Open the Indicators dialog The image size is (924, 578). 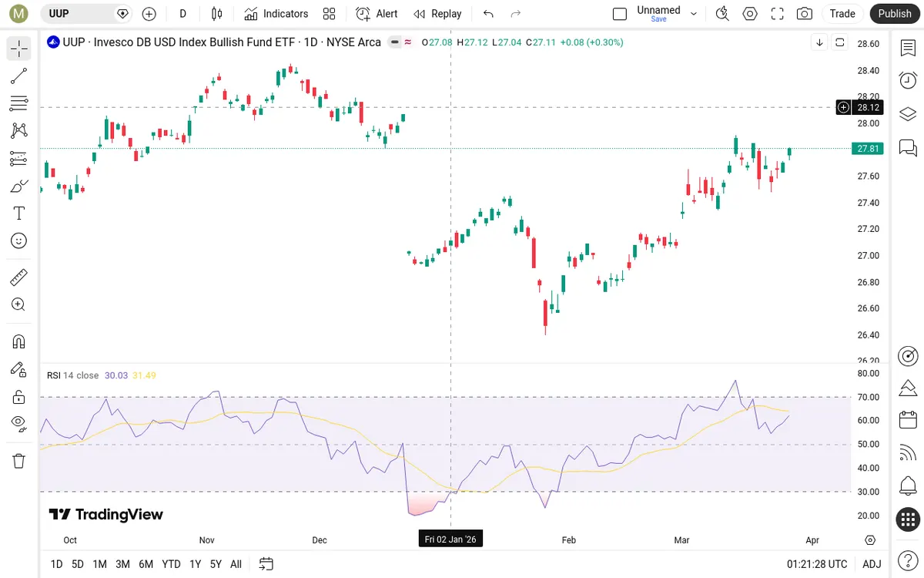[x=276, y=14]
